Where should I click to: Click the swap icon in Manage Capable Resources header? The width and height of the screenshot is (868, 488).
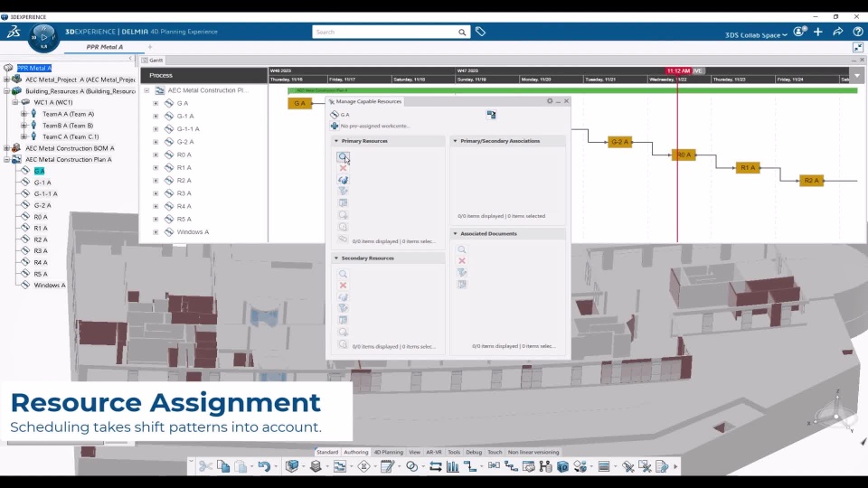[x=491, y=115]
